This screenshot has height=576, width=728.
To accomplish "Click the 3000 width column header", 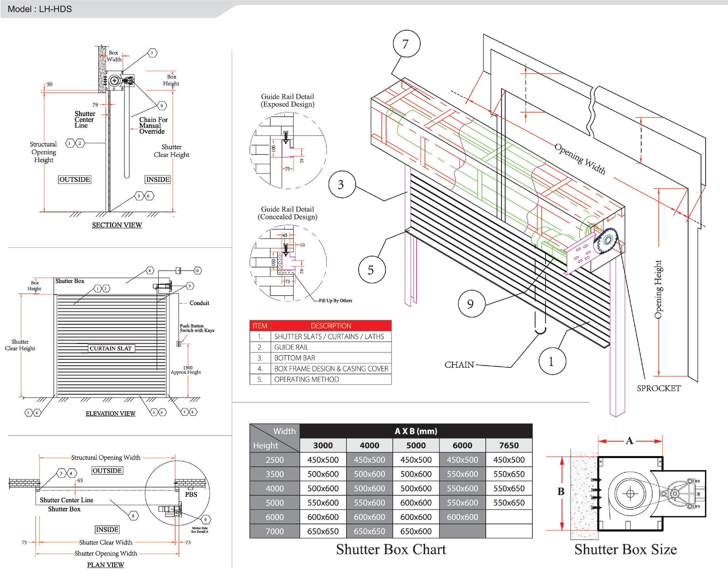I will [322, 446].
